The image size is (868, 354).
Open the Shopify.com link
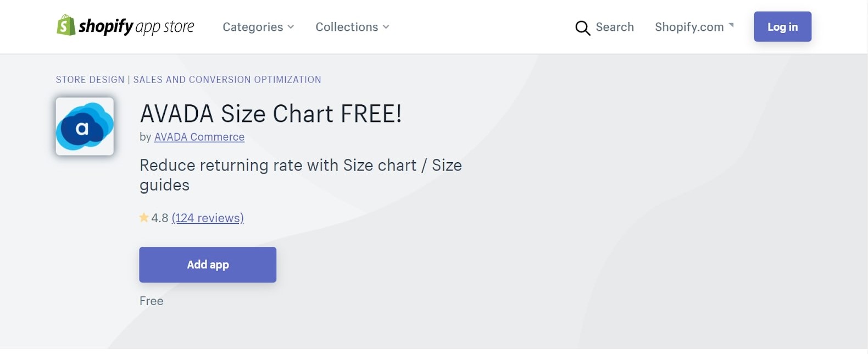coord(689,27)
